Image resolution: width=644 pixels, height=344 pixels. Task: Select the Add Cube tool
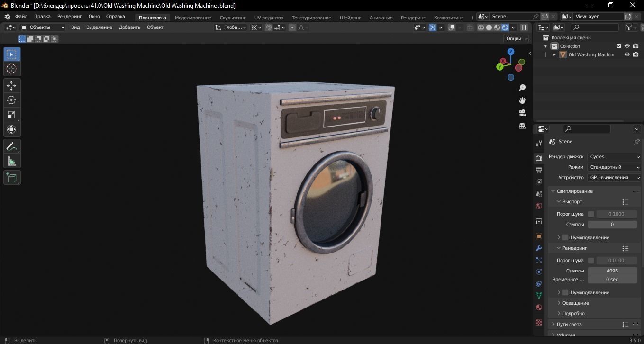point(11,178)
